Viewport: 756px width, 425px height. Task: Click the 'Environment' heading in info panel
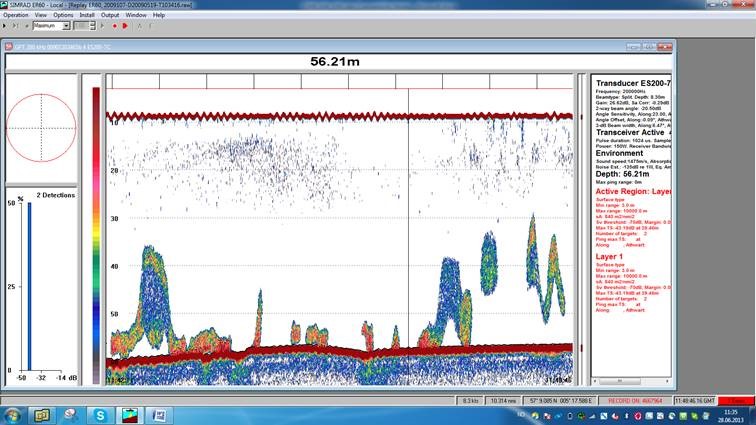click(619, 153)
